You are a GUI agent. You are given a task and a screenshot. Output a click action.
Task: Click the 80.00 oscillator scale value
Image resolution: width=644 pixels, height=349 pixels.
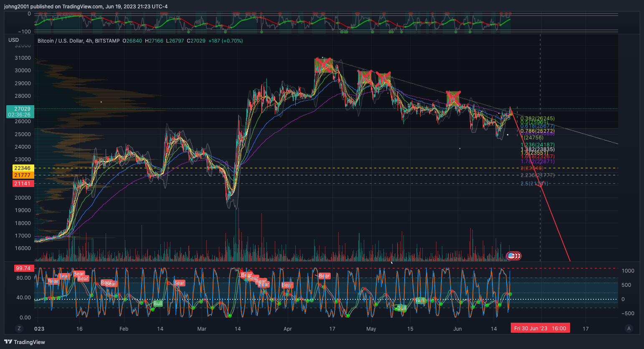pyautogui.click(x=24, y=278)
